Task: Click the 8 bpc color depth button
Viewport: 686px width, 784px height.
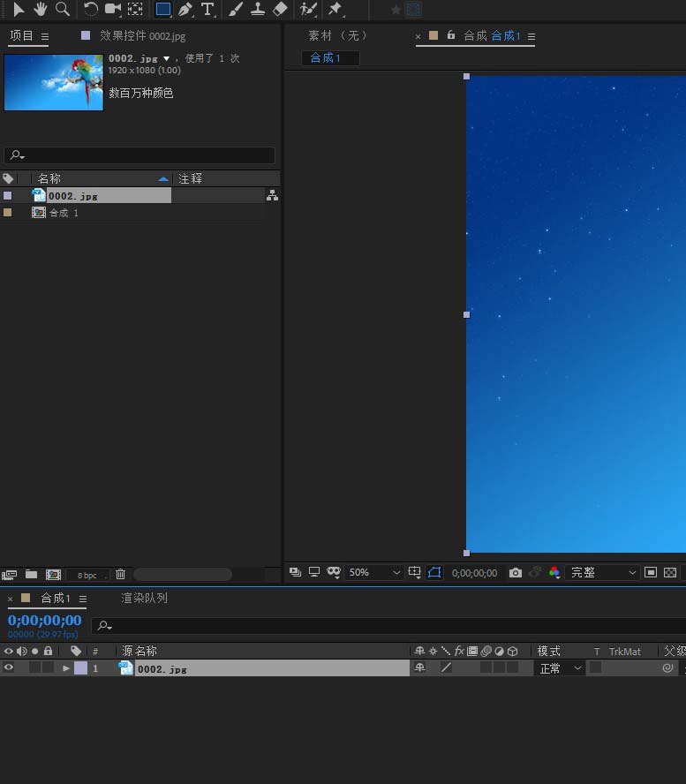Action: tap(87, 576)
